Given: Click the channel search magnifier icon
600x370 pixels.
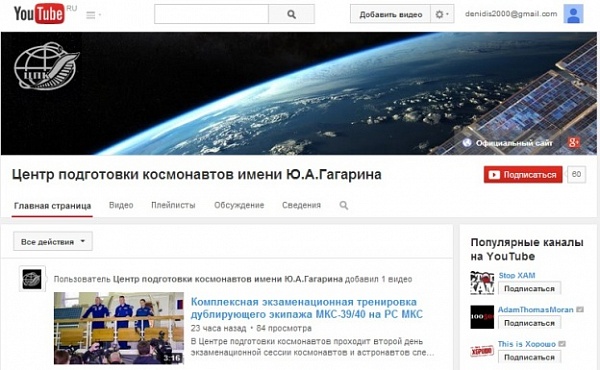Looking at the screenshot, I should [x=344, y=205].
